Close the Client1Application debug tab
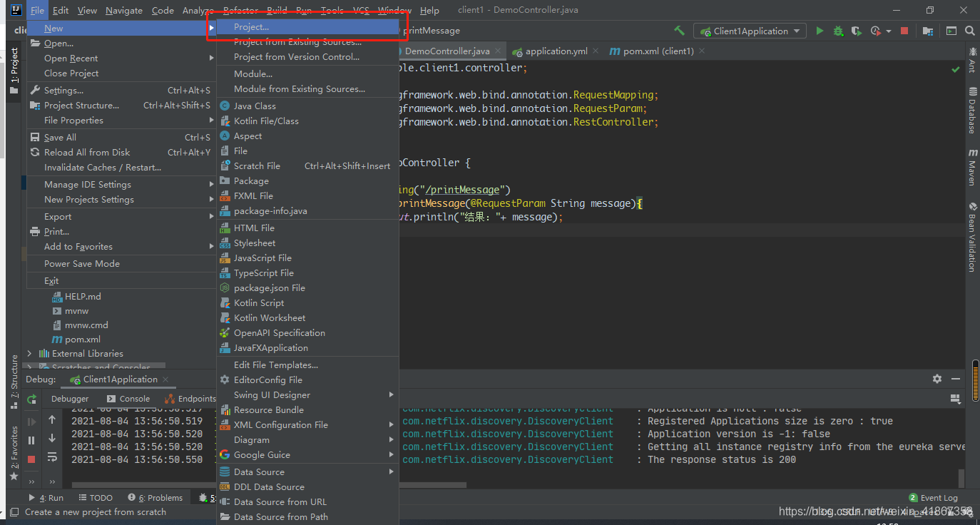Image resolution: width=980 pixels, height=525 pixels. coord(165,379)
